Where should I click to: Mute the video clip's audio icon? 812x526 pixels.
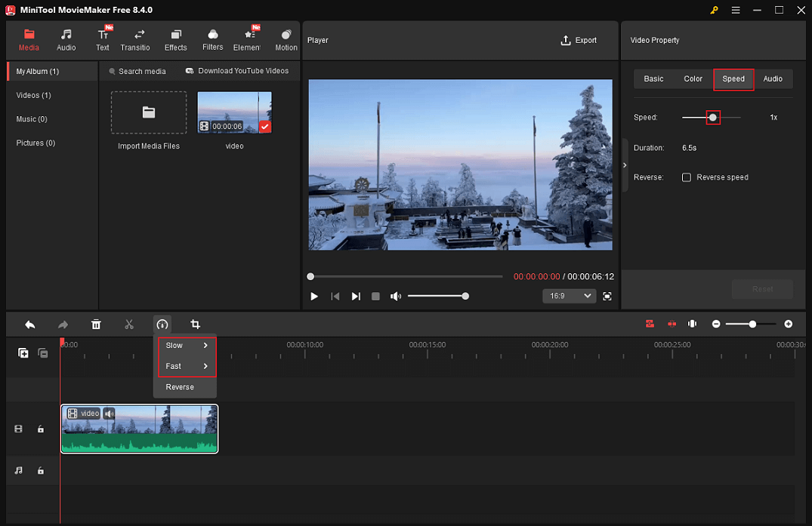(110, 413)
